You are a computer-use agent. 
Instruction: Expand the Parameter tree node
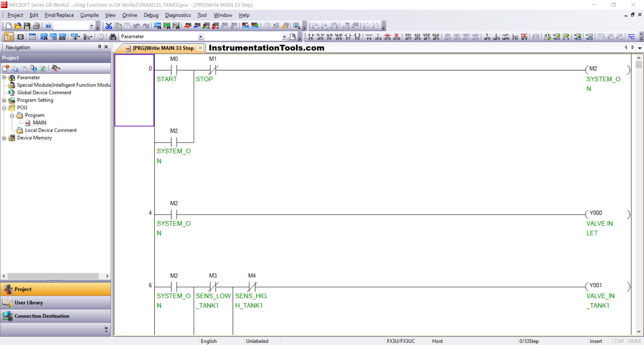click(4, 78)
